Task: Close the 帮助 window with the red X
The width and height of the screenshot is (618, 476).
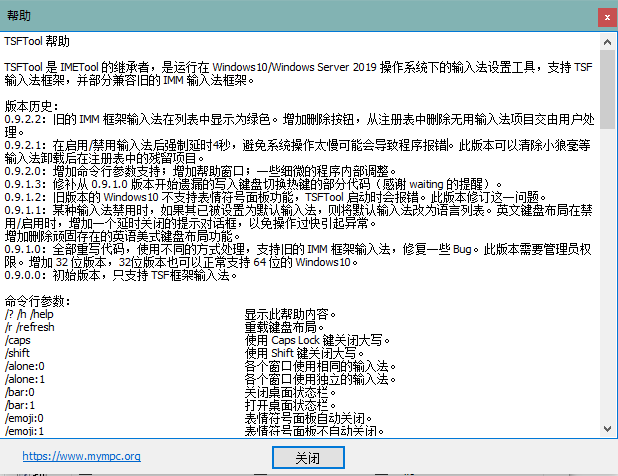Action: (x=605, y=16)
